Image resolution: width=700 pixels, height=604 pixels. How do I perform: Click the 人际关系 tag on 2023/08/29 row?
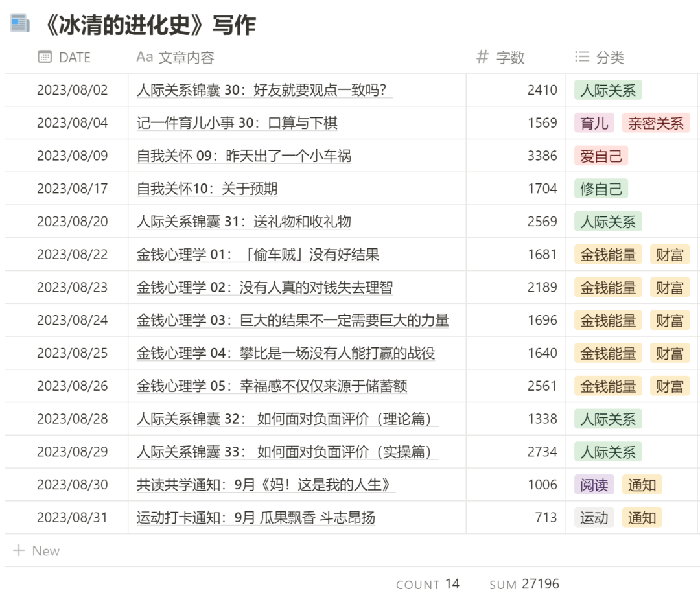coord(608,452)
